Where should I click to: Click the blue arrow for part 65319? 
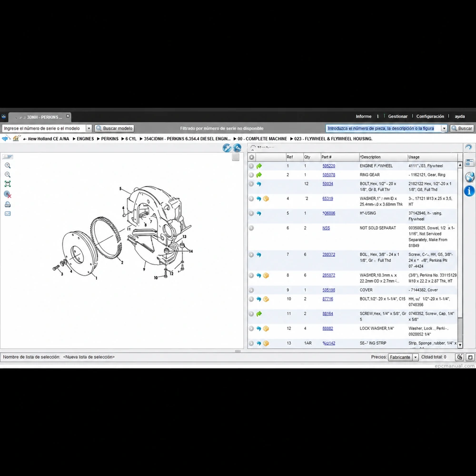point(258,198)
